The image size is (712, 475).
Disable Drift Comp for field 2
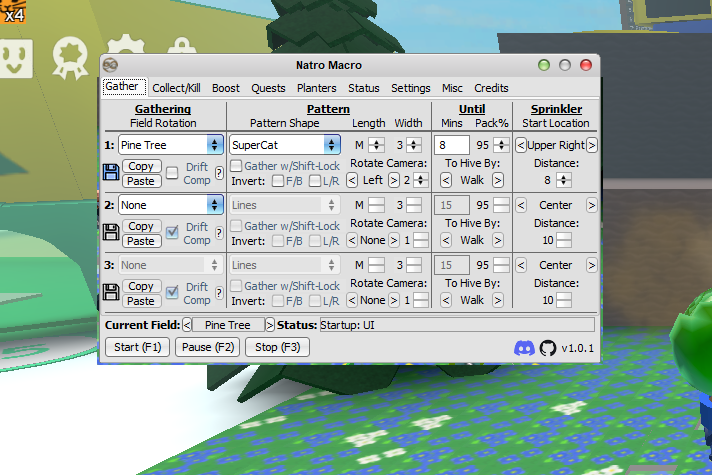[172, 233]
